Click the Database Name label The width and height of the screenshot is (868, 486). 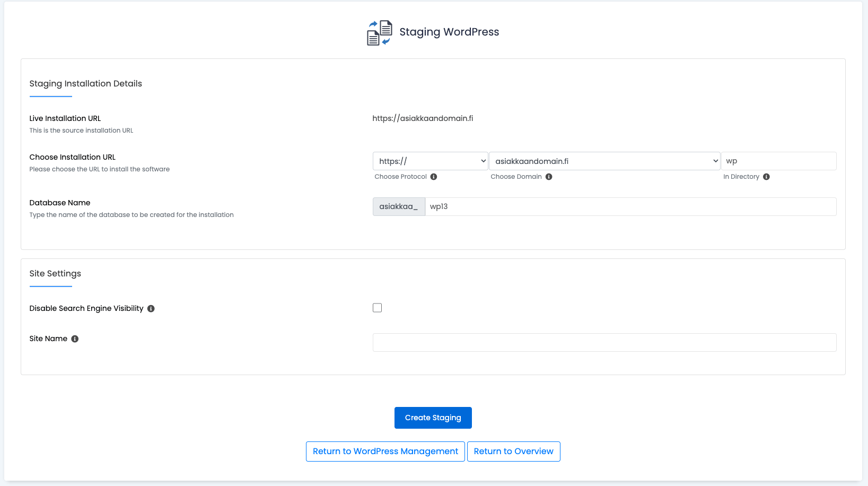point(60,203)
